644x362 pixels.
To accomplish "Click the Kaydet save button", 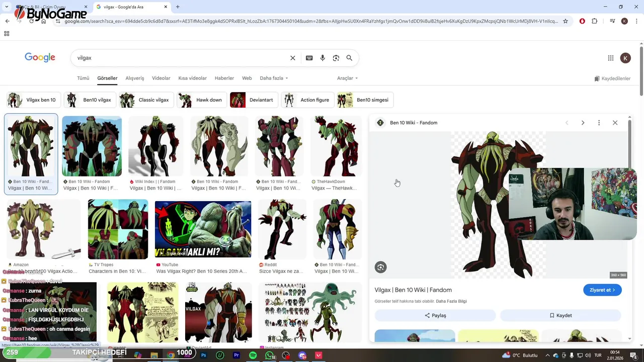I will (560, 315).
